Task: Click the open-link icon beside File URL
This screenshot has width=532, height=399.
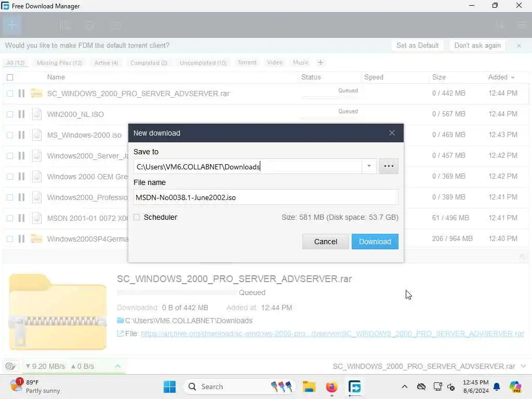Action: pyautogui.click(x=120, y=334)
